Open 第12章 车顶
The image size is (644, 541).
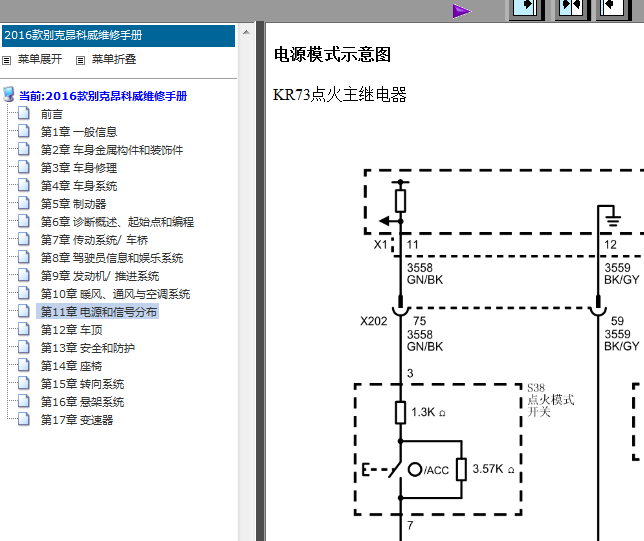[x=71, y=330]
